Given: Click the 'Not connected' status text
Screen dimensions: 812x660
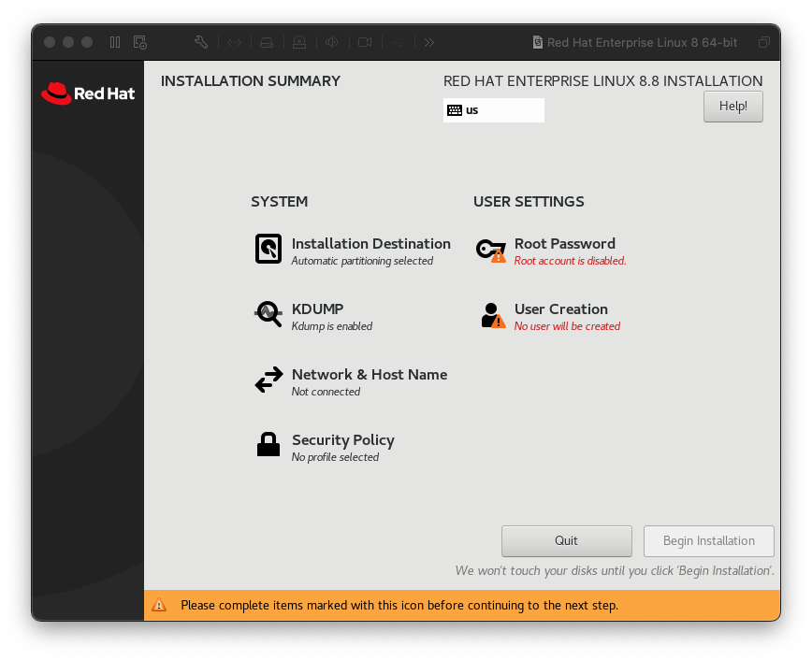Looking at the screenshot, I should pyautogui.click(x=326, y=392).
